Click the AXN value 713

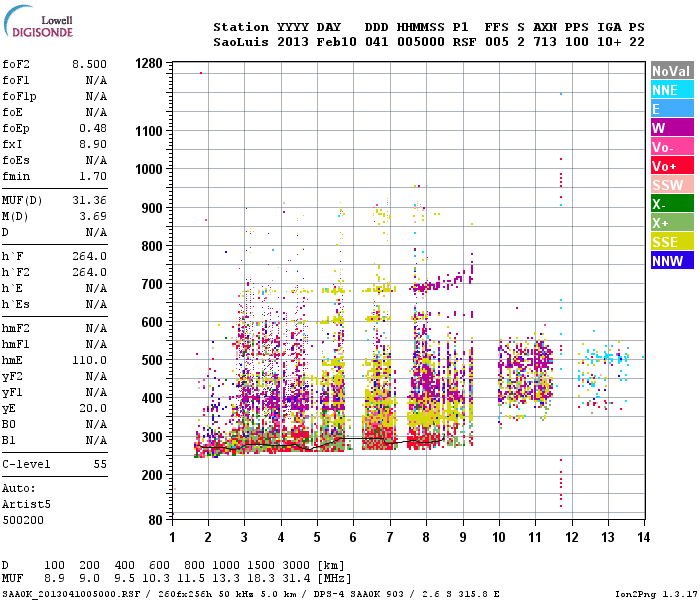[545, 42]
